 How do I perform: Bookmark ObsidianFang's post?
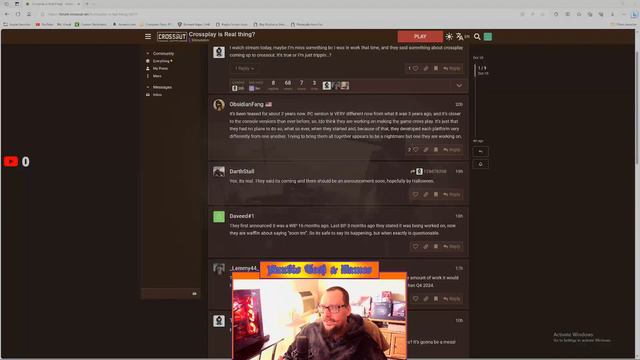[x=436, y=150]
